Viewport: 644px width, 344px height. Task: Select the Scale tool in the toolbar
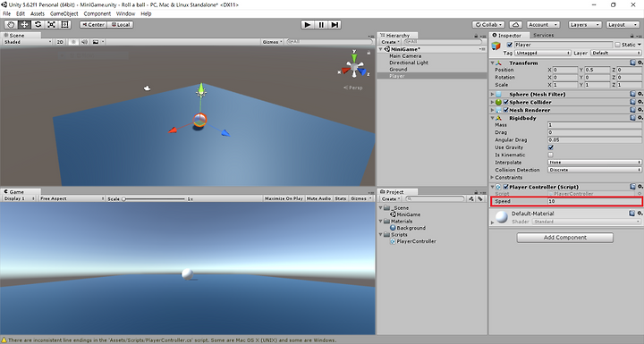tap(51, 25)
